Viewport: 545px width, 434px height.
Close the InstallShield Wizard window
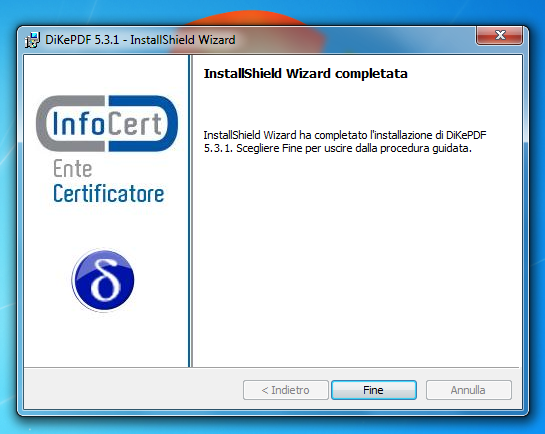tap(499, 35)
